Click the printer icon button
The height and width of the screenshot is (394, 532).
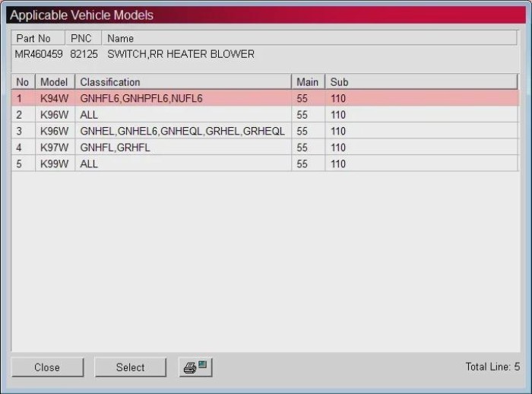pyautogui.click(x=195, y=367)
